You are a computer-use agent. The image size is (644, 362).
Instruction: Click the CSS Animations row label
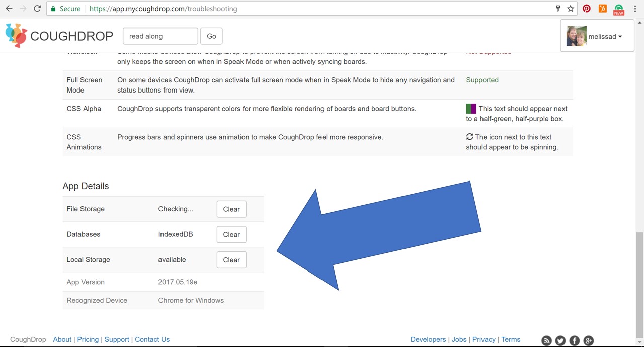click(x=84, y=142)
